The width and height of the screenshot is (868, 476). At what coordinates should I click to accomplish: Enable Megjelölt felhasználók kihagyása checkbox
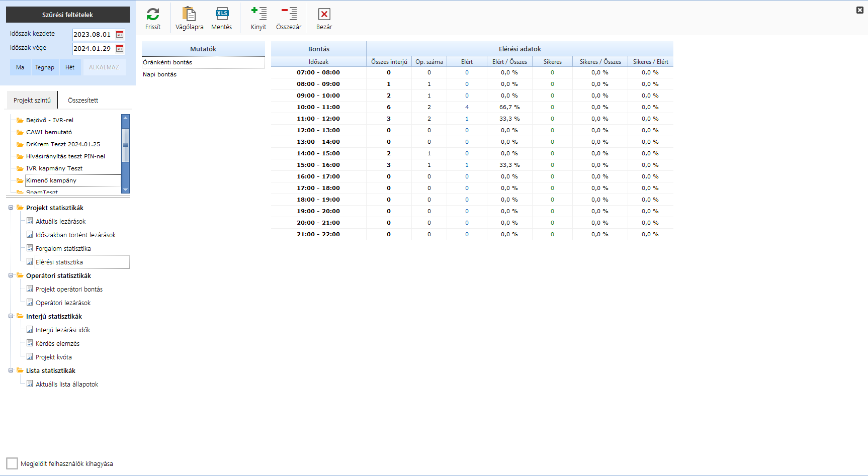tap(12, 463)
